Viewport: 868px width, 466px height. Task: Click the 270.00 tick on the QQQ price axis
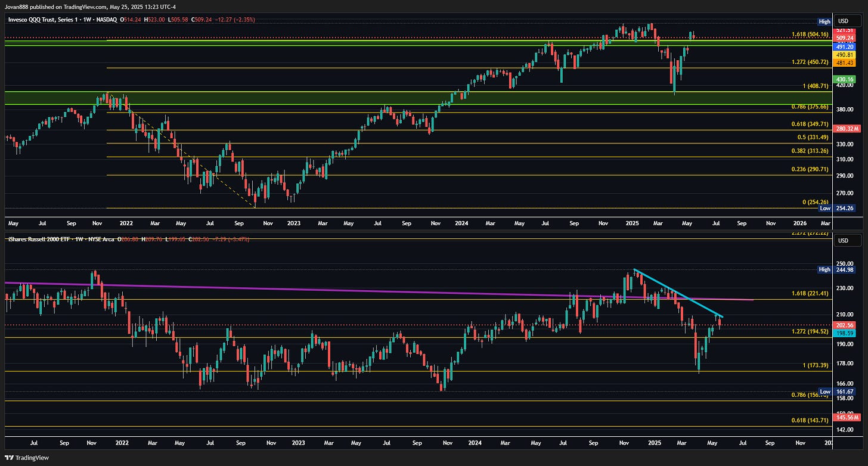click(845, 193)
